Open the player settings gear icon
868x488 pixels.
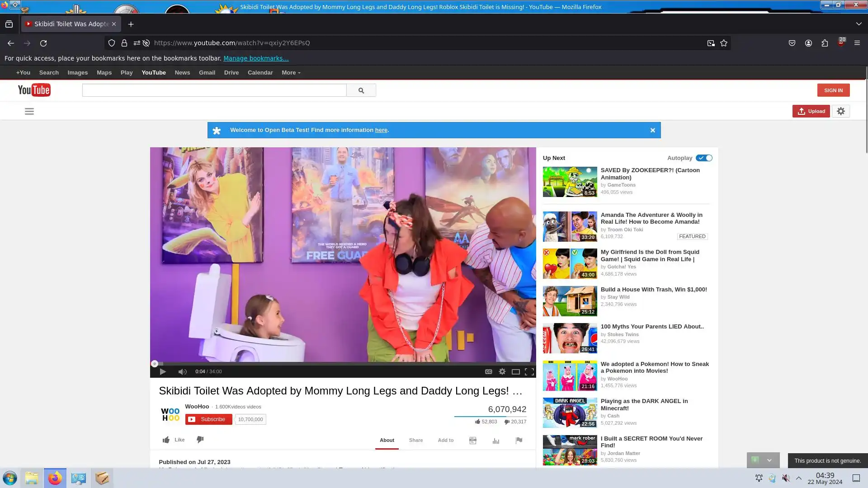pyautogui.click(x=502, y=371)
